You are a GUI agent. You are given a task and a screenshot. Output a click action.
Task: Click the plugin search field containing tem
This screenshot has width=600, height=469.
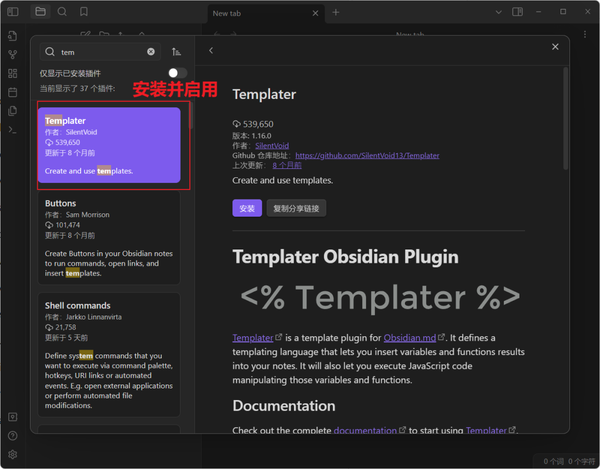100,52
